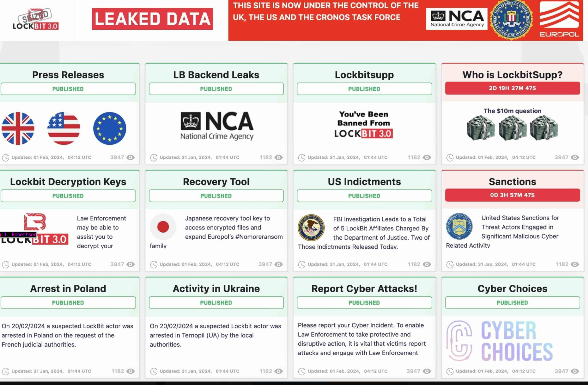Click the Sanctions countdown timer bar

point(512,195)
